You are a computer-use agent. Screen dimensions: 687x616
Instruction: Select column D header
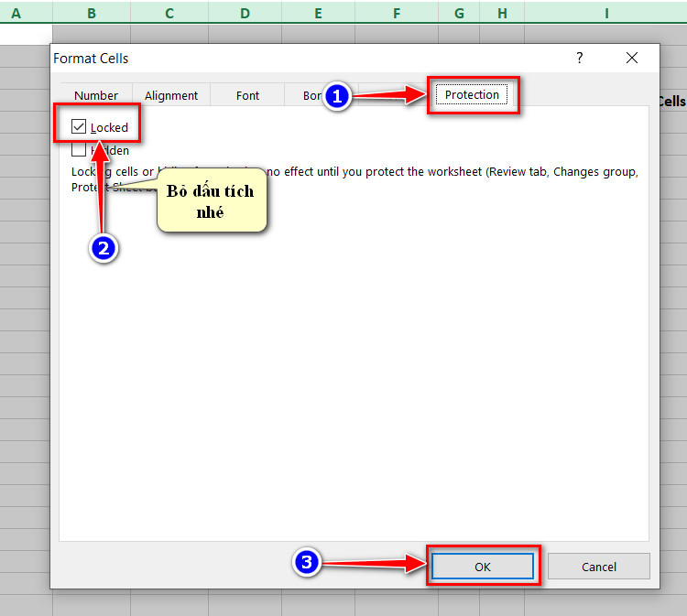coord(245,13)
